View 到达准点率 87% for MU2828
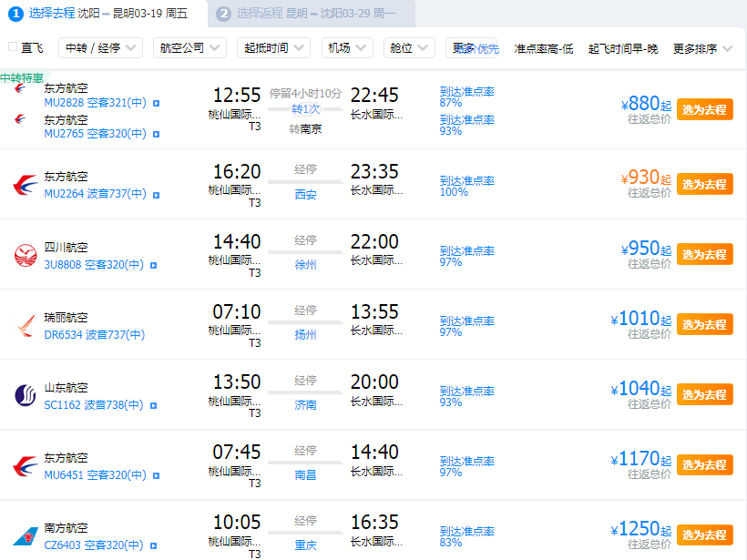The image size is (747, 560). click(x=466, y=97)
